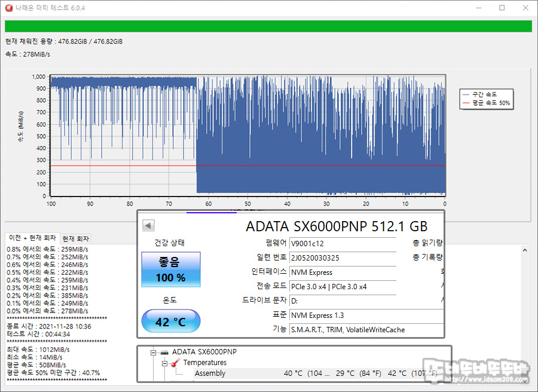This screenshot has height=392, width=538.
Task: Click the 구간 속도 blue legend entry
Action: [x=479, y=94]
